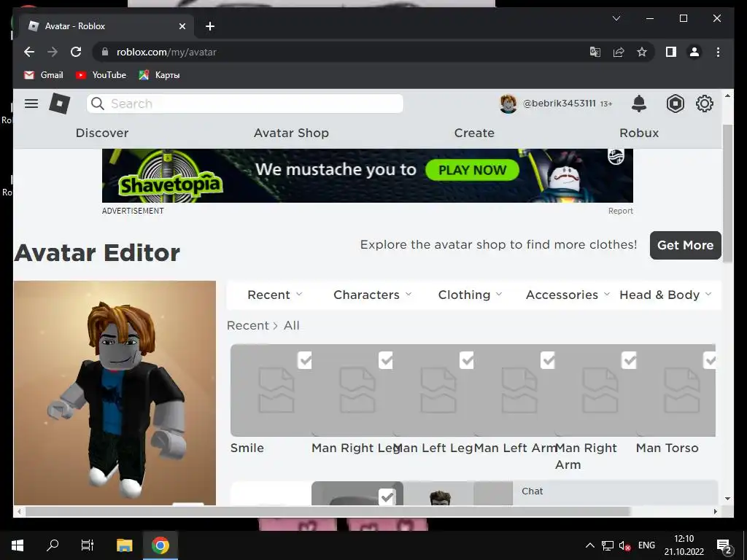Click the Chrome taskbar icon

point(160,545)
